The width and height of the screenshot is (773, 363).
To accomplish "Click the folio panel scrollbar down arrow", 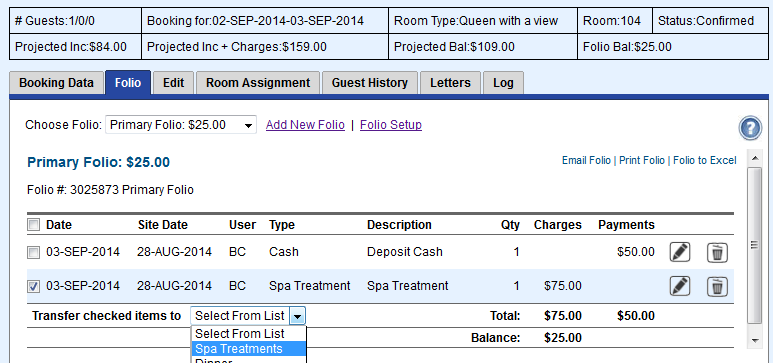I will (755, 340).
